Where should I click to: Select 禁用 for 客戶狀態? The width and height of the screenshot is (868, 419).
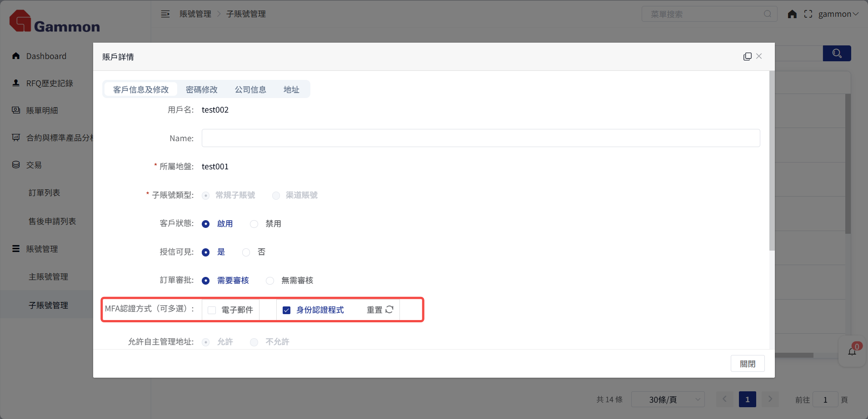coord(254,224)
